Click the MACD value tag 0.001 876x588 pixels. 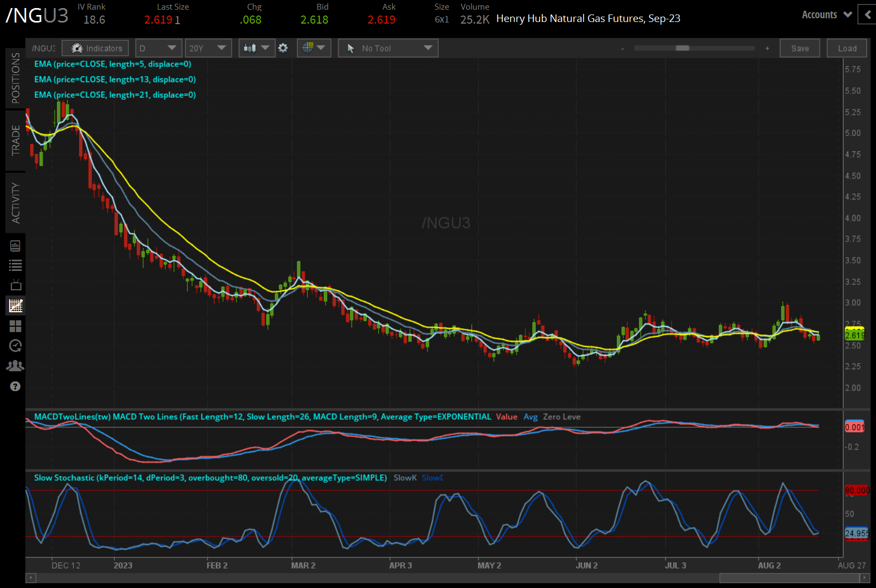(x=855, y=427)
